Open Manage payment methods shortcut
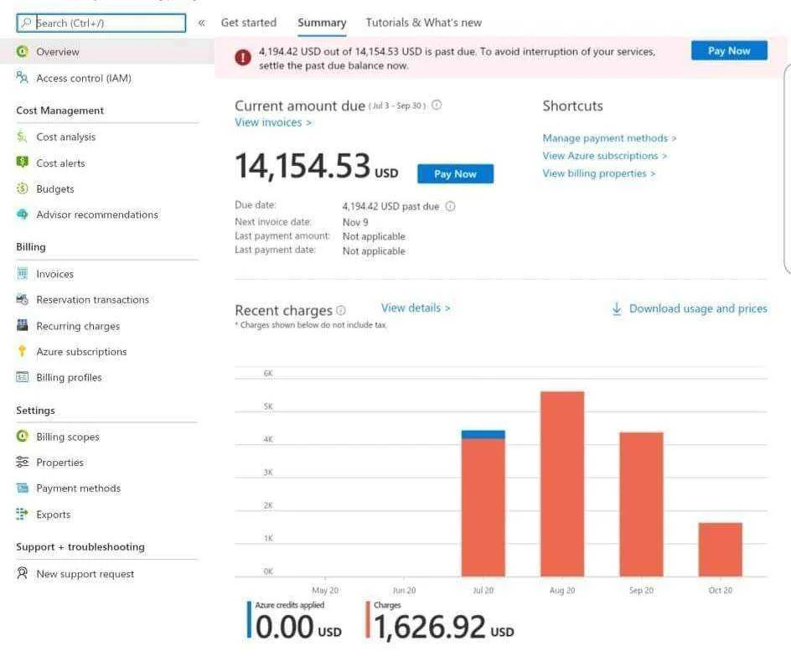The image size is (791, 672). coord(609,137)
